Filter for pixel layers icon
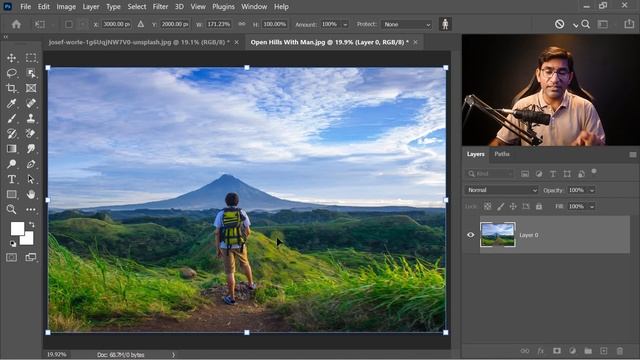Viewport: 640px width, 360px height. (x=525, y=174)
